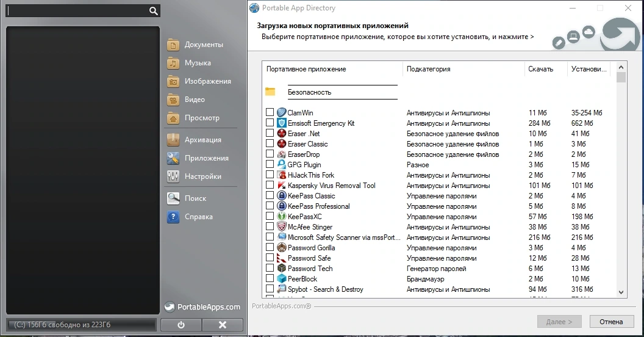Click the Генератор паролей subcategory cell
This screenshot has width=644, height=337.
[436, 269]
